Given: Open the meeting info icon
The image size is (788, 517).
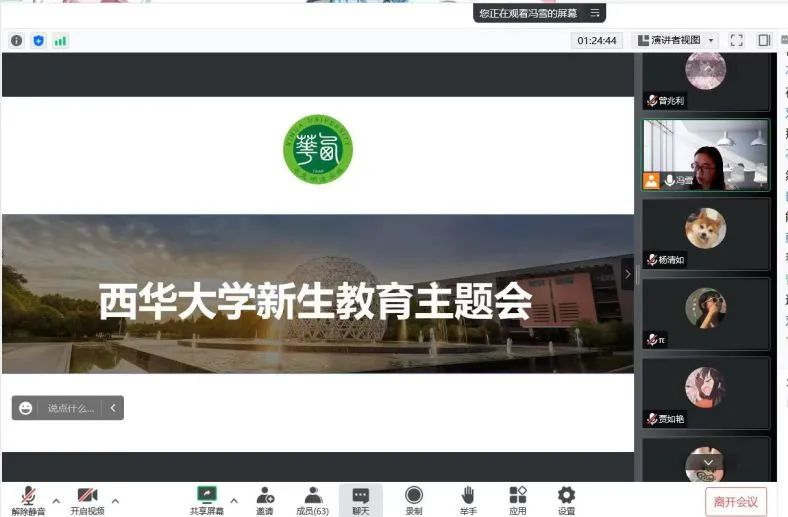Looking at the screenshot, I should [x=17, y=41].
